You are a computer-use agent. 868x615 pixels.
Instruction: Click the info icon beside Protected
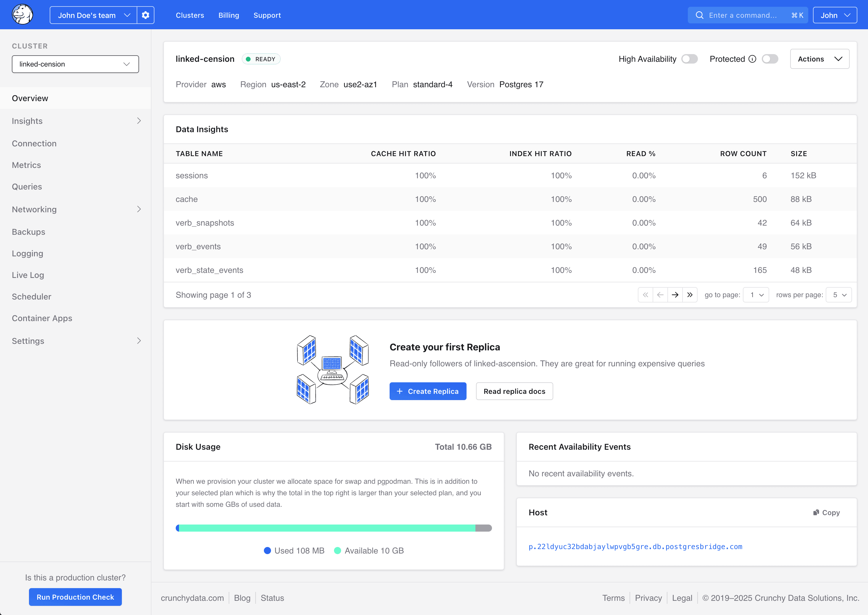coord(752,59)
